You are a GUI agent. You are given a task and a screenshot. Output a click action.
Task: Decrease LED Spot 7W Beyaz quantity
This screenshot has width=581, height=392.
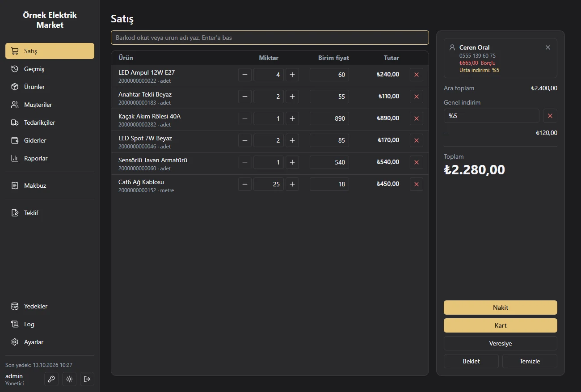coord(245,140)
